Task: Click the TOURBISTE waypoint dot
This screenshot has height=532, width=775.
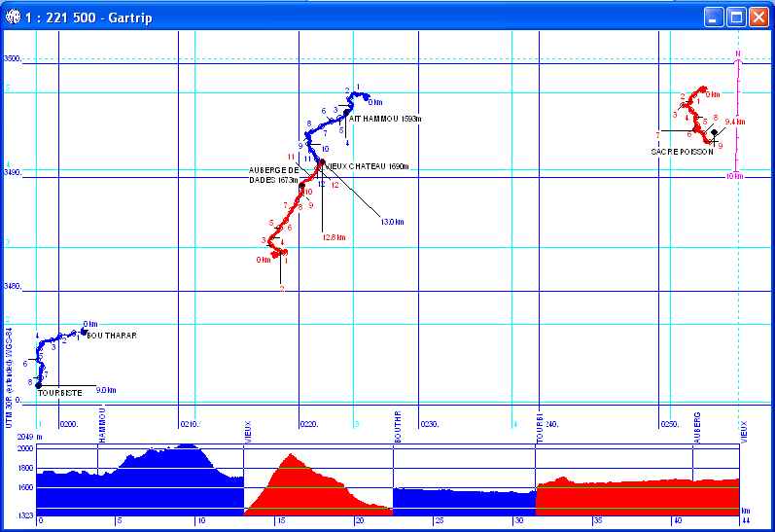Action: (x=38, y=386)
